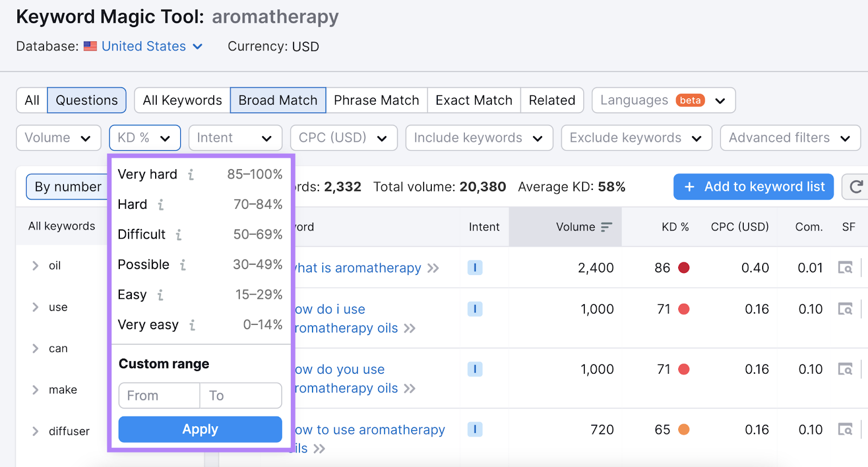Image resolution: width=868 pixels, height=467 pixels.
Task: Choose the Easy 15–29% option
Action: point(200,295)
